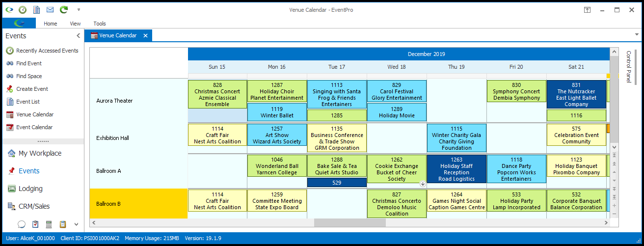Viewport: 644px width, 246px height.
Task: Open the Control Panel side tab
Action: click(628, 66)
